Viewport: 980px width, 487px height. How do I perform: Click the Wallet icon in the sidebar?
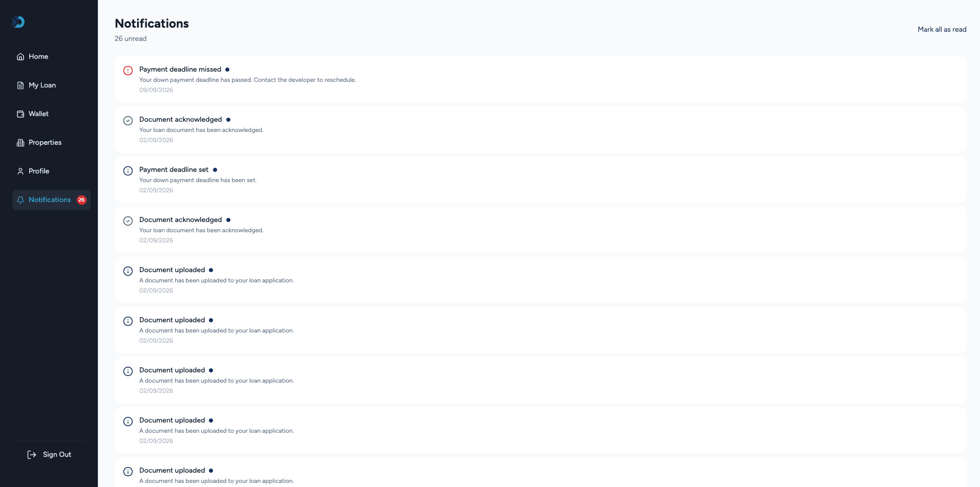(20, 114)
